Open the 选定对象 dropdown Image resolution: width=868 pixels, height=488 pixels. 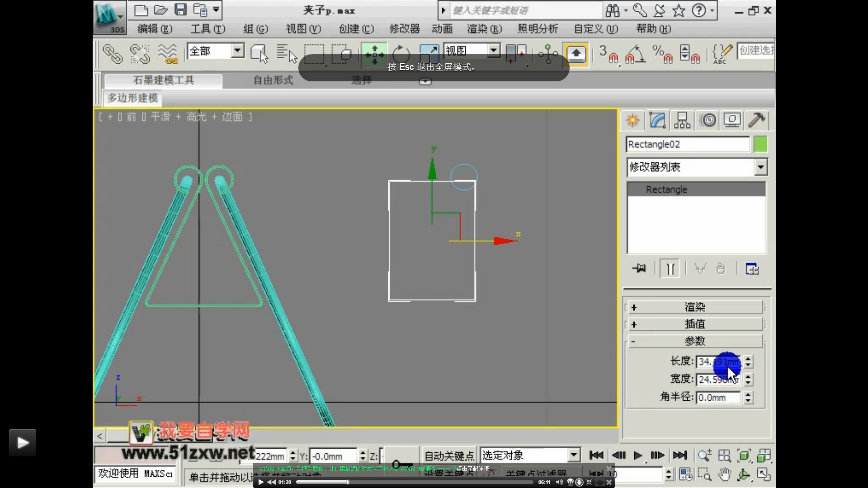[574, 455]
